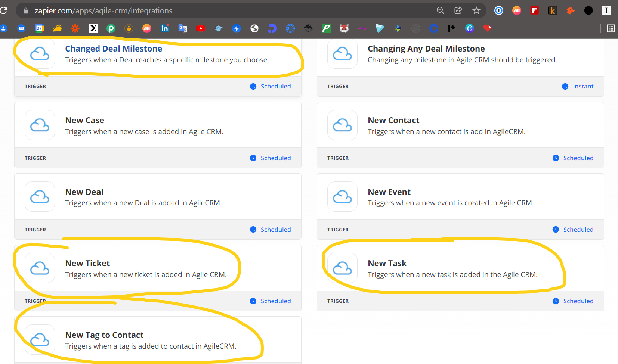Click the zapier.com address bar URL

coord(103,11)
